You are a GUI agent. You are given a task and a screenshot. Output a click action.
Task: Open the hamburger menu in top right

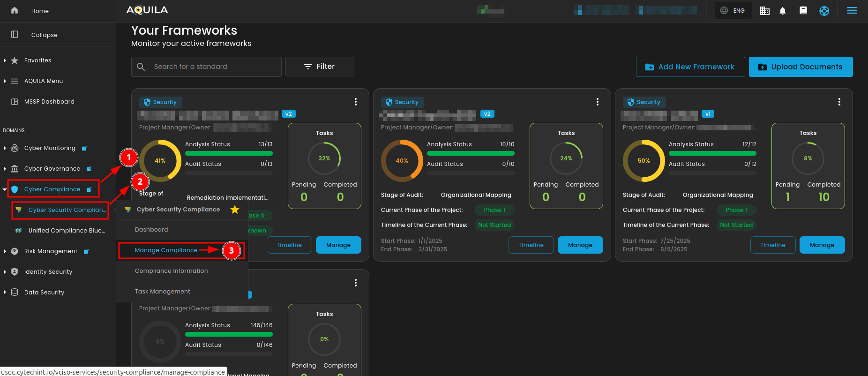(852, 11)
